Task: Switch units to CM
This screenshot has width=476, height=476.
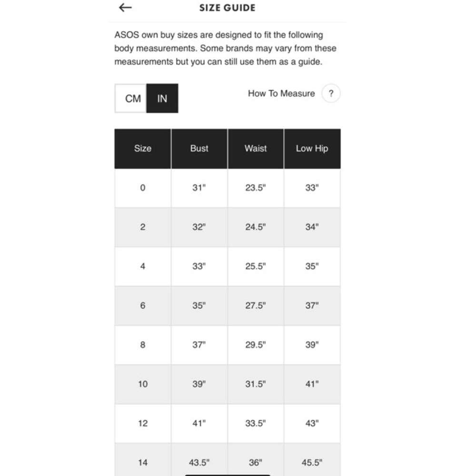Action: click(x=133, y=99)
